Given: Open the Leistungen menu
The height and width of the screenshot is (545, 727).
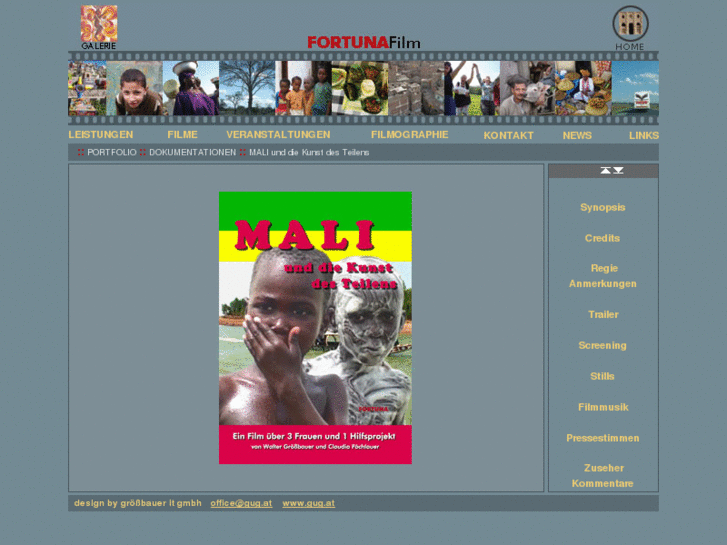Looking at the screenshot, I should (101, 135).
